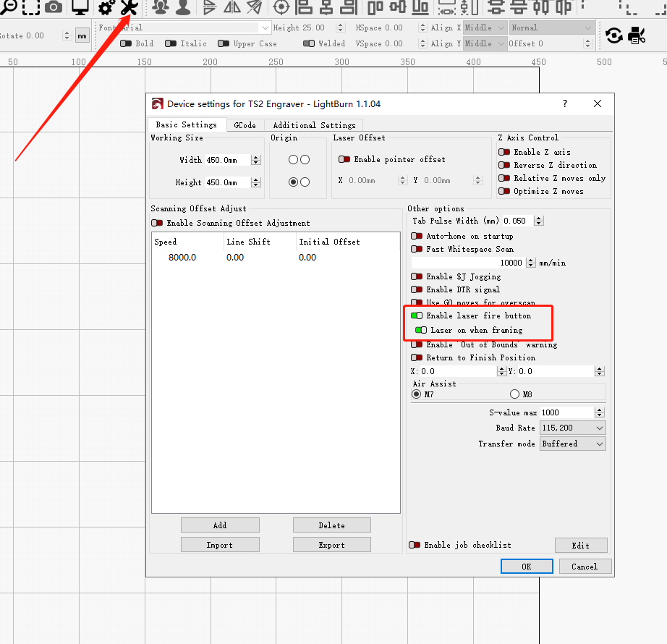Toggle the mm units button
Viewport: 667px width, 644px height.
click(82, 35)
